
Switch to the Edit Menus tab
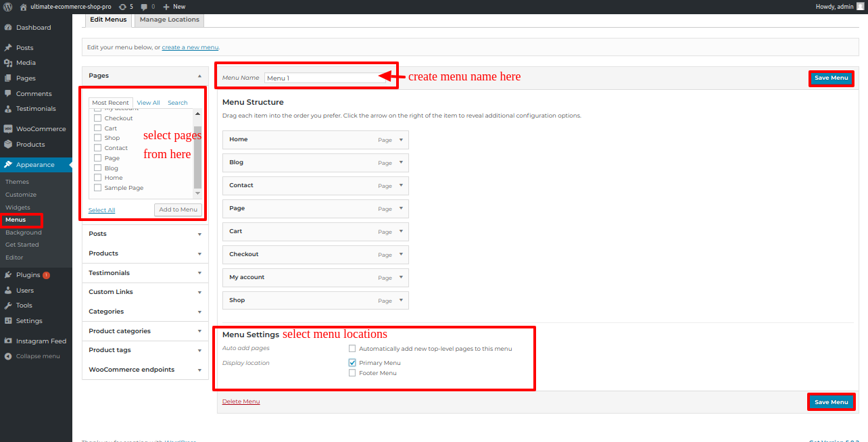[x=108, y=20]
